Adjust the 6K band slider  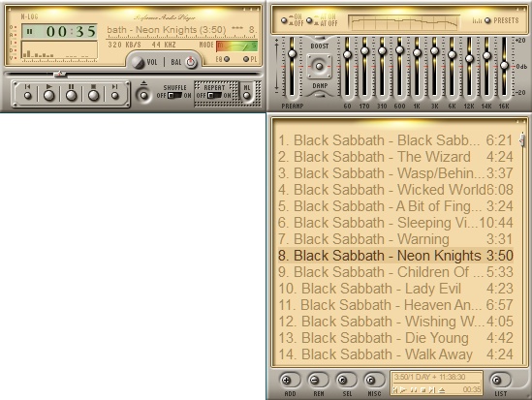[x=452, y=67]
